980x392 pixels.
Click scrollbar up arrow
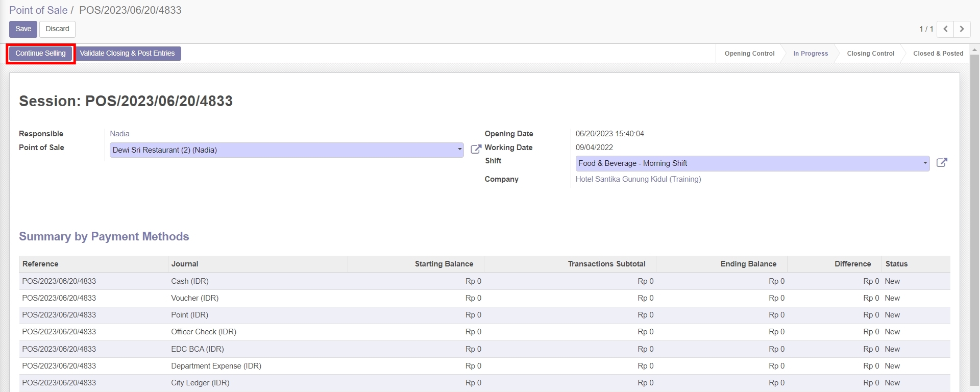tap(974, 50)
